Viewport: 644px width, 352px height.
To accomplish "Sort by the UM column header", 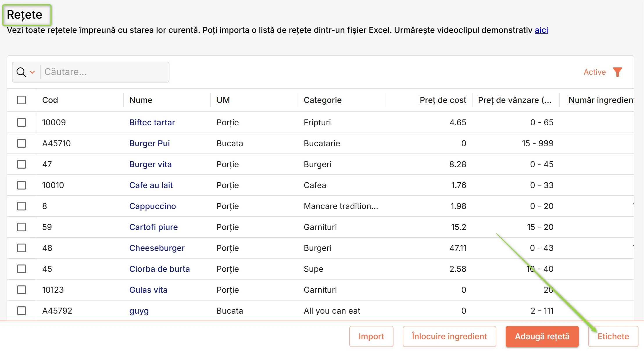I will 223,100.
